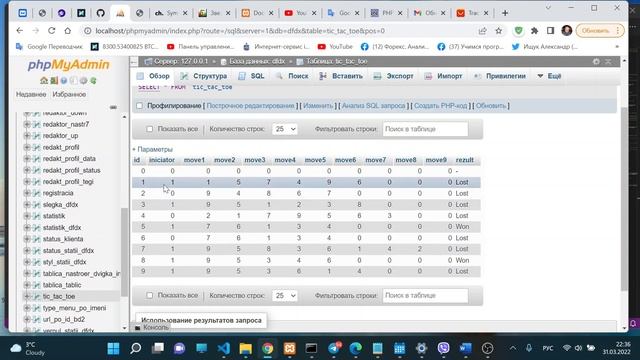Viewport: 640px width, 360px height.
Task: Click the main page vertical scrollbar
Action: pyautogui.click(x=624, y=199)
